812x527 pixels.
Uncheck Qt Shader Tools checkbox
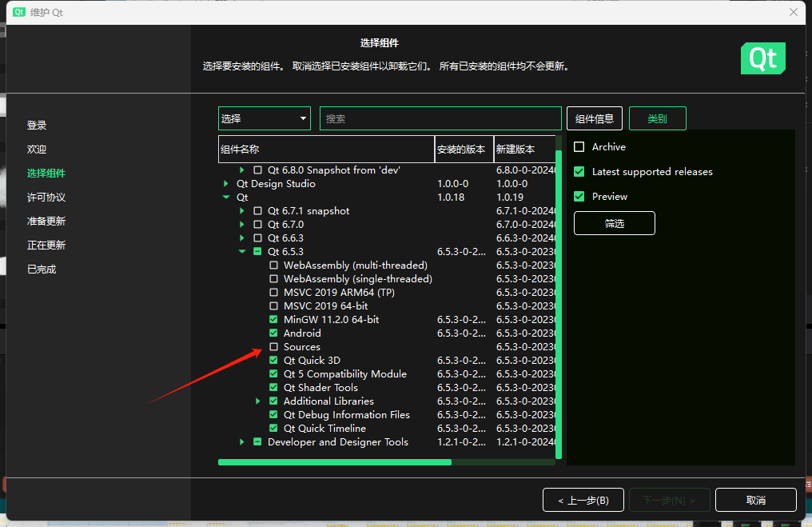(273, 387)
